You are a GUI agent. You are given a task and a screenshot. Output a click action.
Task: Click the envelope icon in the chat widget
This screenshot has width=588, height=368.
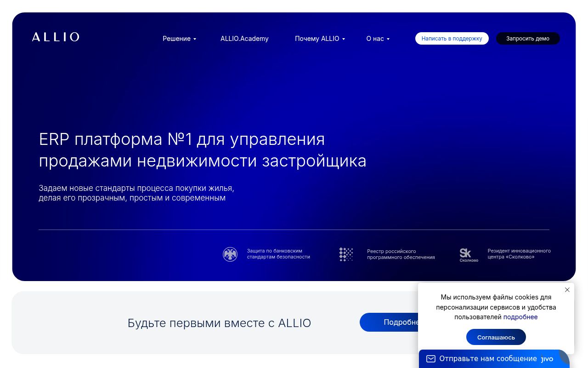pos(430,359)
